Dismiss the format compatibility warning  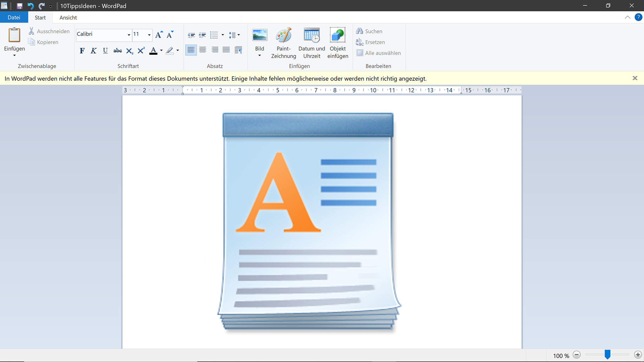(x=635, y=78)
